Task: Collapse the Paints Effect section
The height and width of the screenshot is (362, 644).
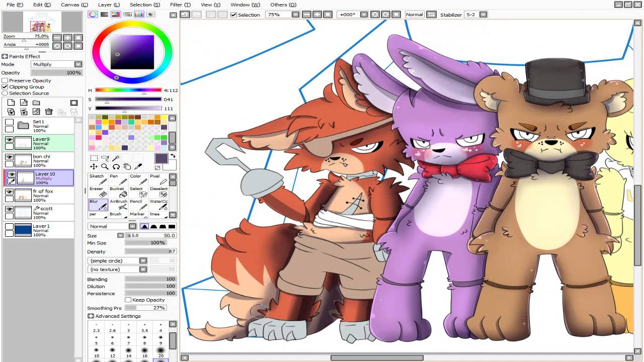Action: click(x=5, y=56)
